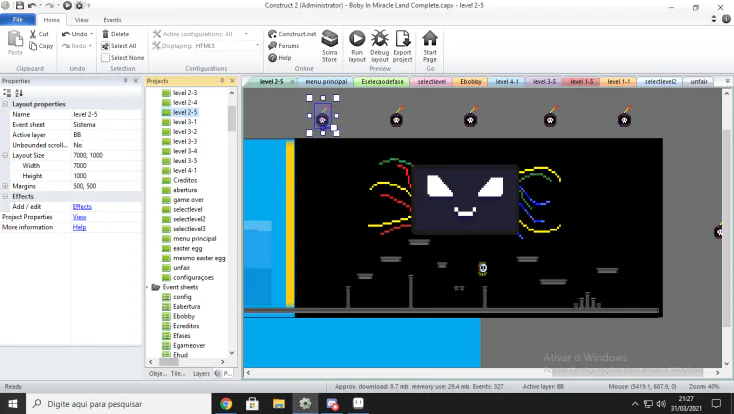Click the Export project icon
The image size is (734, 414).
click(x=403, y=39)
